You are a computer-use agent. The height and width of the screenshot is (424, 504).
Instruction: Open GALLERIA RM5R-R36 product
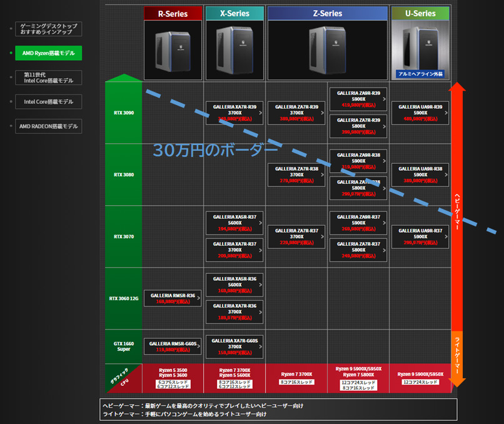click(x=173, y=298)
